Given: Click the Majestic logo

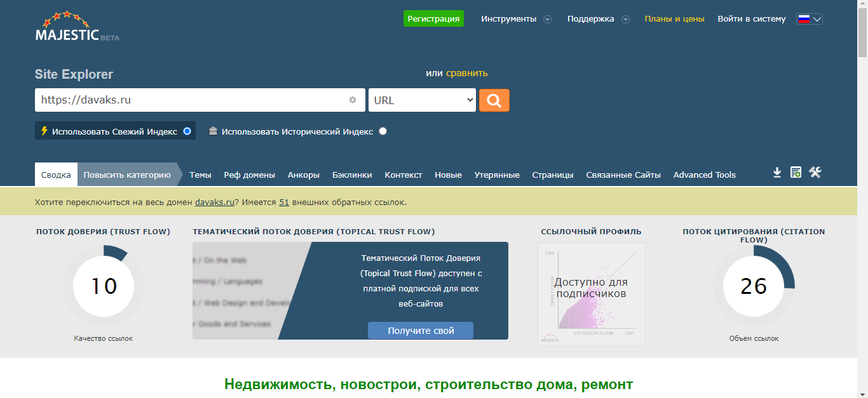Looking at the screenshot, I should coord(77,27).
